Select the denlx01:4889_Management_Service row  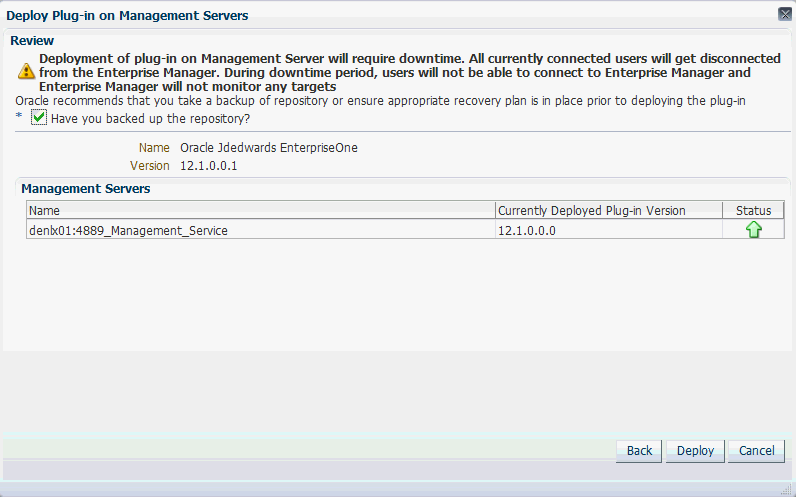point(405,230)
